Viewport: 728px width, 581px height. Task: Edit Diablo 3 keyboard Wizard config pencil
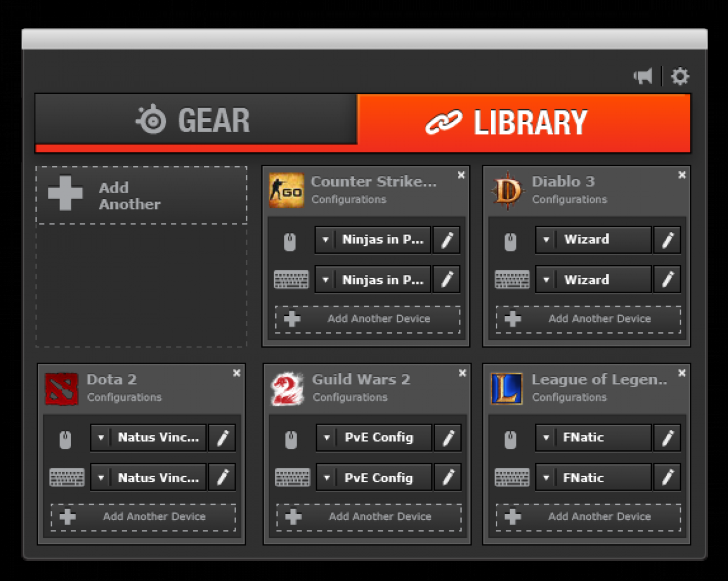[667, 279]
